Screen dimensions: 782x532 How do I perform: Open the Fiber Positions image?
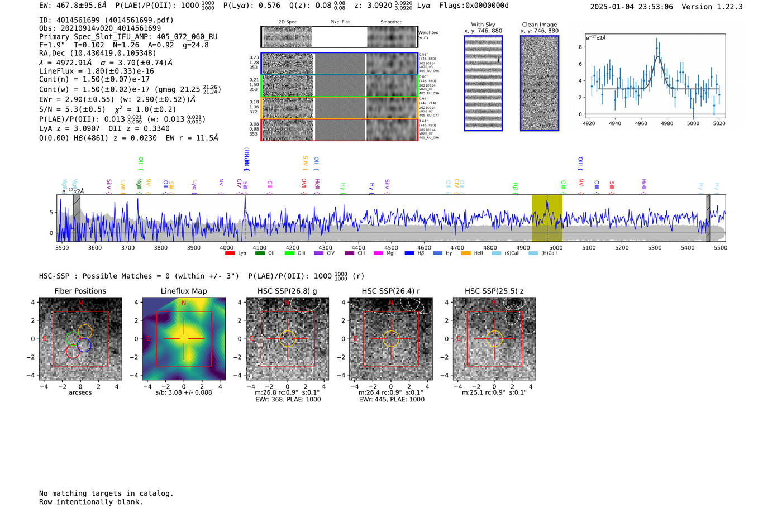tap(80, 339)
